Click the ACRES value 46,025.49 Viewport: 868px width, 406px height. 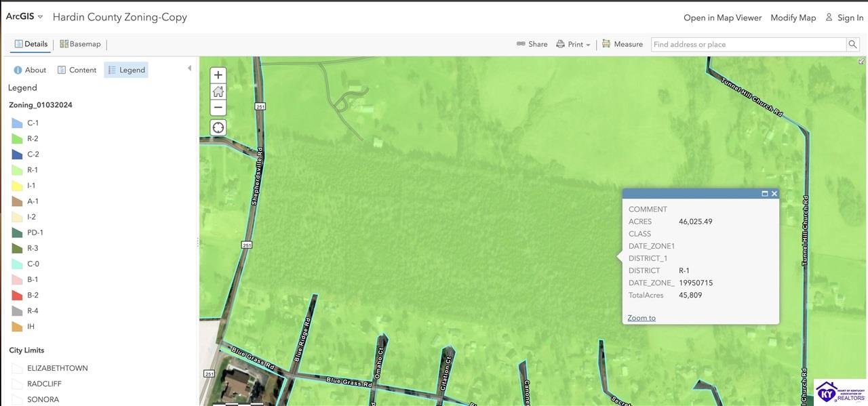pyautogui.click(x=696, y=222)
